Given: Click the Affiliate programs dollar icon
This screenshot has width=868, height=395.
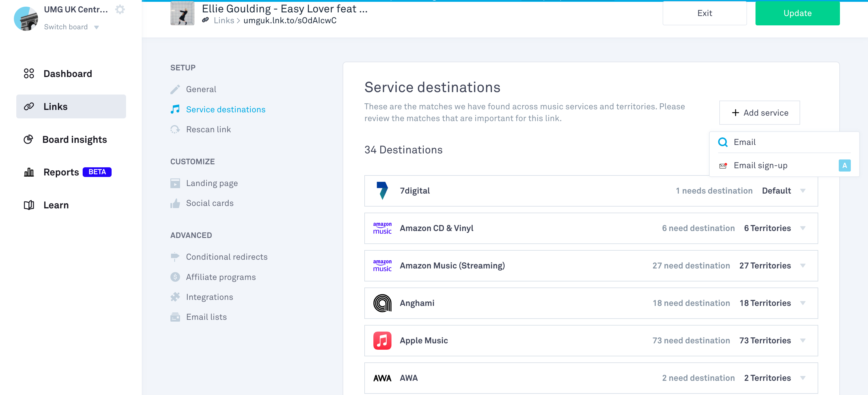Looking at the screenshot, I should coord(175,277).
